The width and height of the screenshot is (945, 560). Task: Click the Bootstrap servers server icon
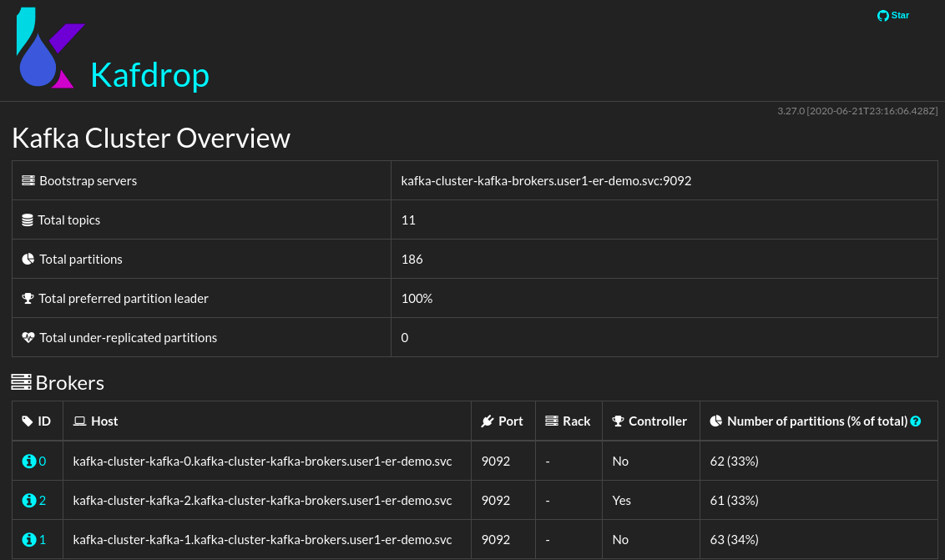pyautogui.click(x=28, y=180)
